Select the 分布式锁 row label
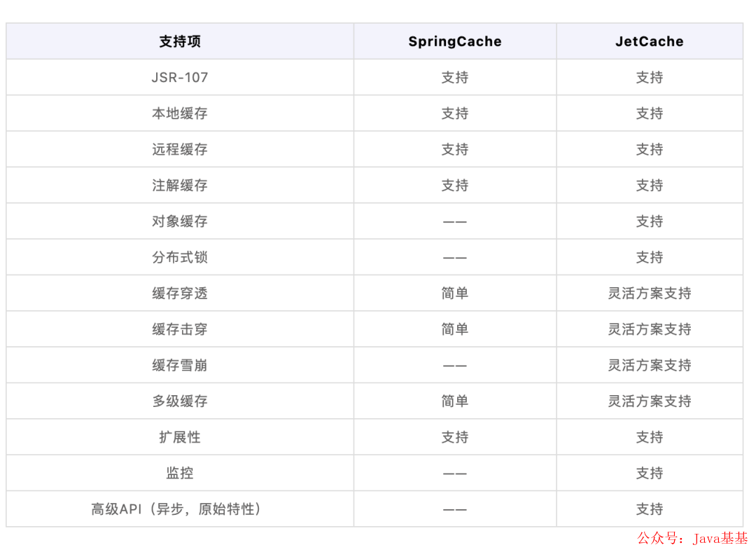 point(180,257)
